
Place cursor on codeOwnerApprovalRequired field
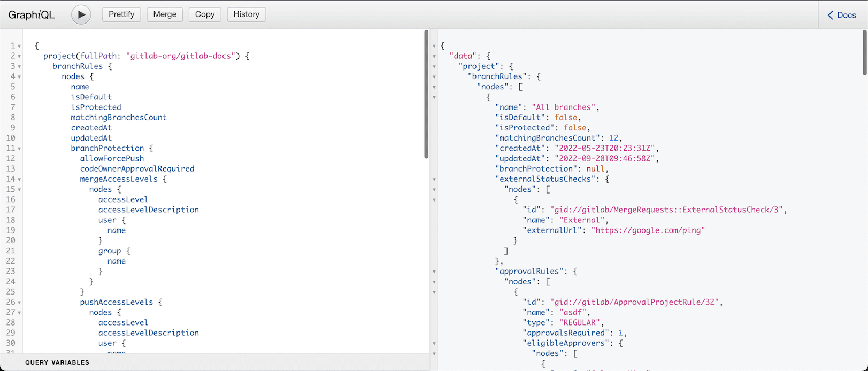(137, 169)
